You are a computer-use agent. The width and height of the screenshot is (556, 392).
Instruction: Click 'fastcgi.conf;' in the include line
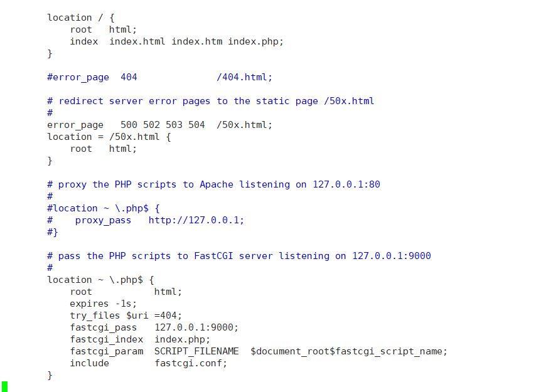click(x=191, y=363)
